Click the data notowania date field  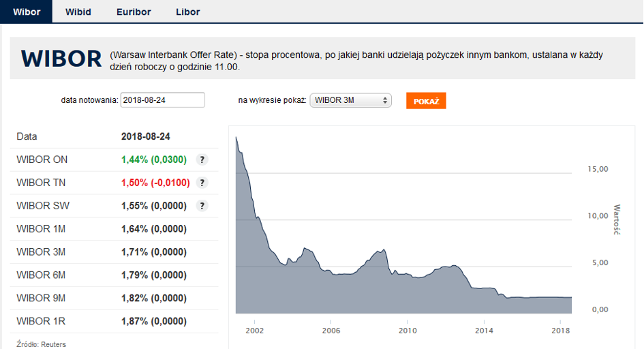163,100
